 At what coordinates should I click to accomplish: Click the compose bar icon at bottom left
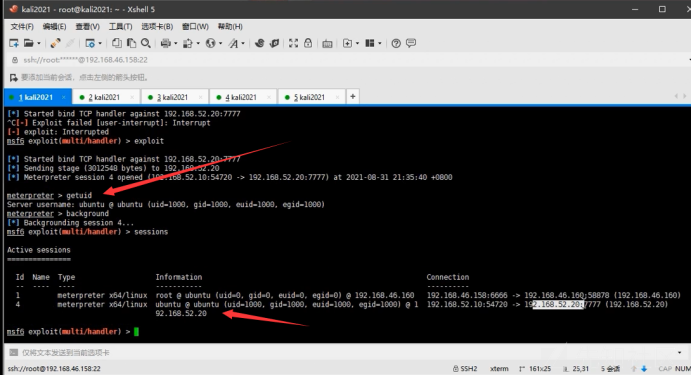[x=14, y=353]
